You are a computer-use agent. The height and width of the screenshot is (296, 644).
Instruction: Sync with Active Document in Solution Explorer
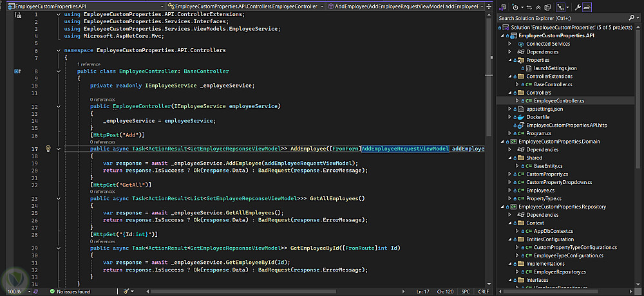529,7
